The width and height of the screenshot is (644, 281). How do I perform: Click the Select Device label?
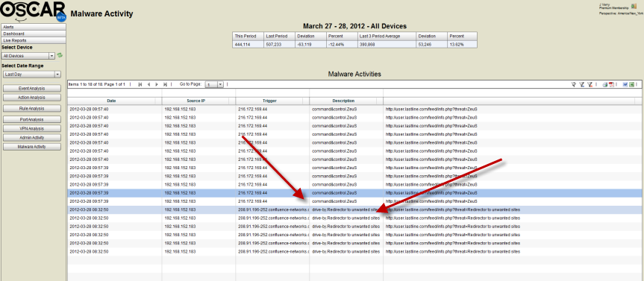click(17, 48)
